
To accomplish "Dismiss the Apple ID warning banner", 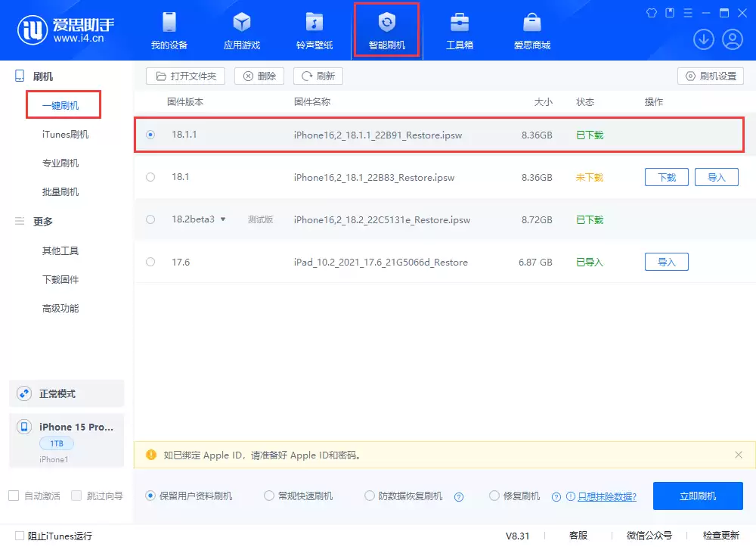I will (x=739, y=455).
